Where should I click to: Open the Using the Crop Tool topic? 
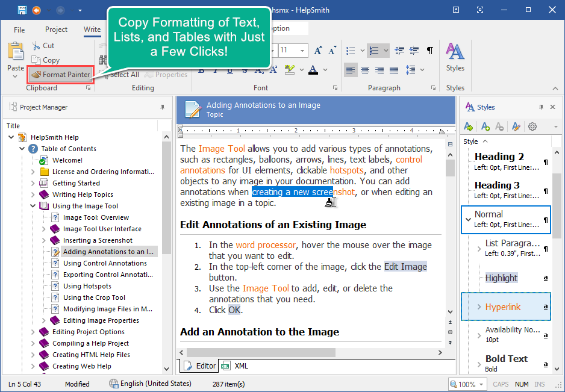95,297
